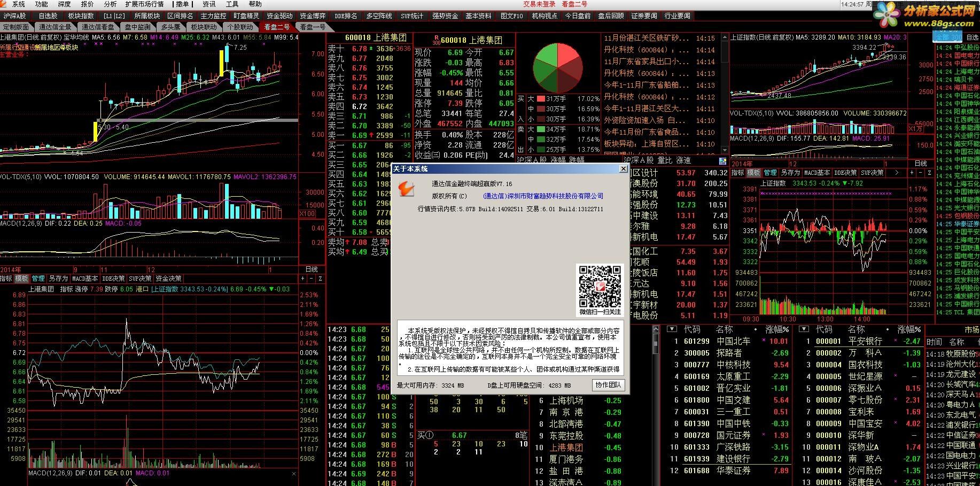Click the 卖一 6.69 order book row
The image size is (980, 486).
369,135
